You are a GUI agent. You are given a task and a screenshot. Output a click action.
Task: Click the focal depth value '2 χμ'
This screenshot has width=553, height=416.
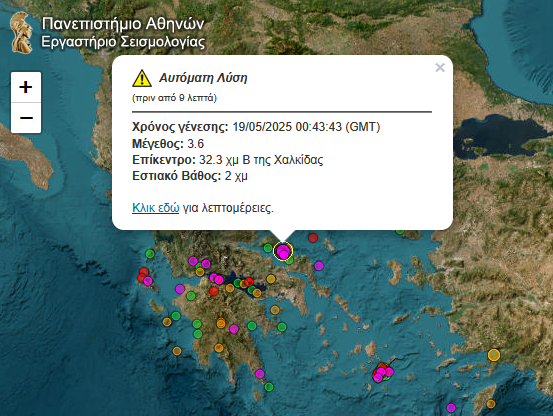point(236,176)
